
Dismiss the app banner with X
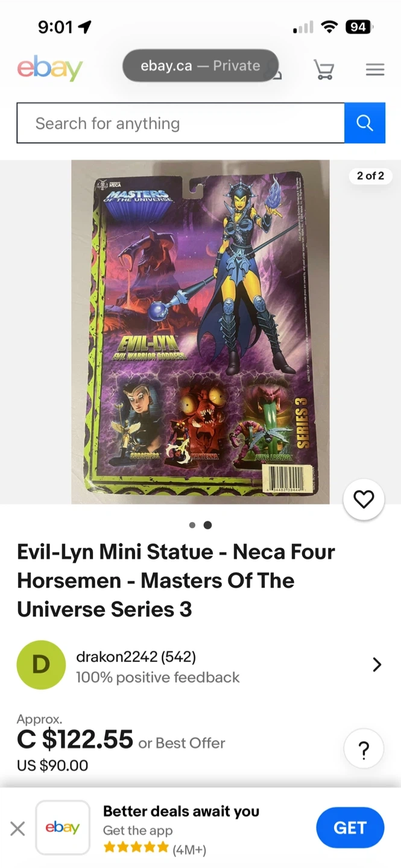pos(17,829)
